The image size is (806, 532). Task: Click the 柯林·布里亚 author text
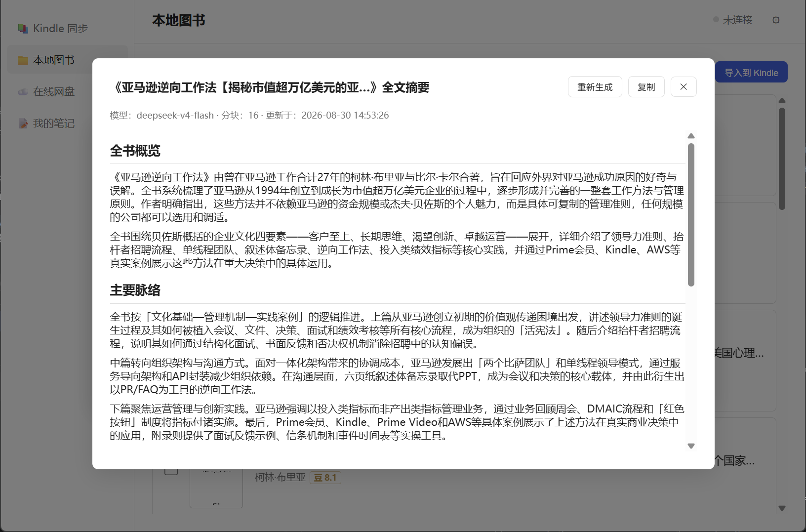pos(280,477)
